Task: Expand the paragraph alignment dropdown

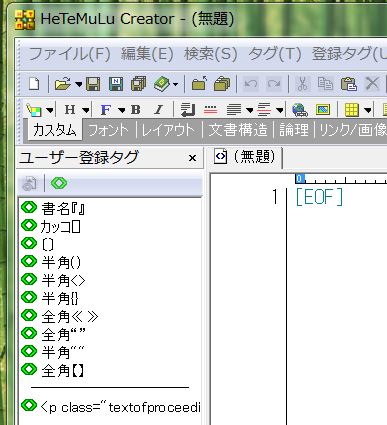Action: point(249,110)
